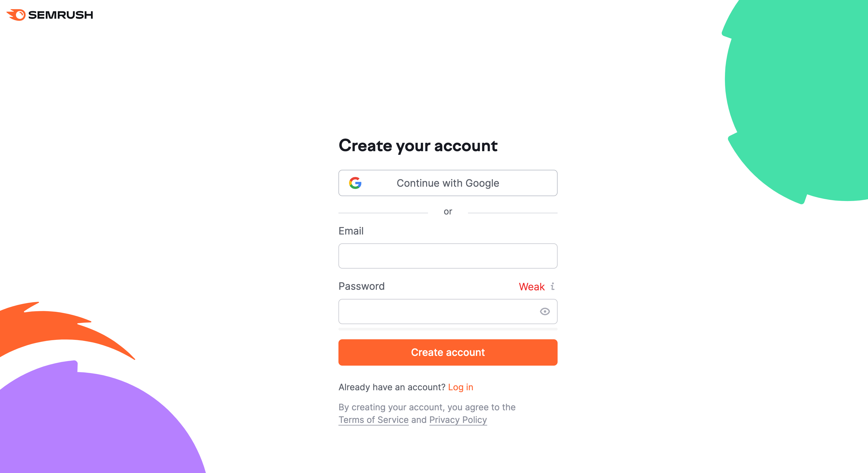This screenshot has width=868, height=473.
Task: Click 'Create account' orange button
Action: (x=448, y=352)
